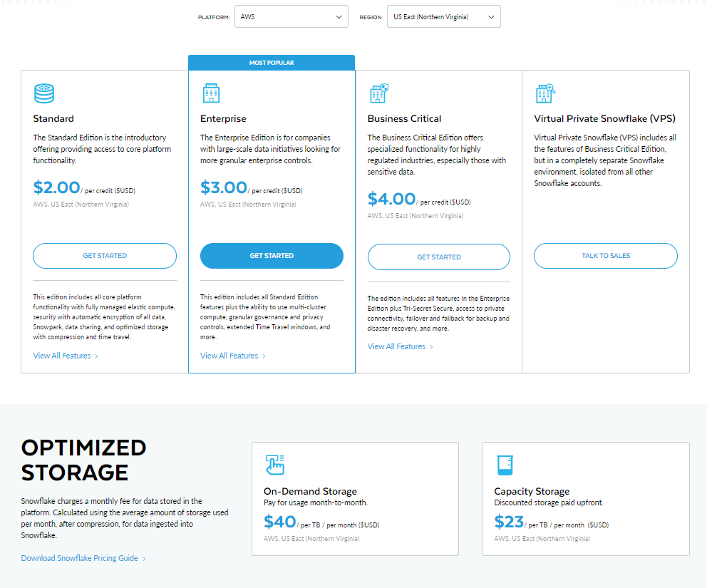Click Talk to Sales for VPS
The image size is (707, 588).
click(605, 255)
